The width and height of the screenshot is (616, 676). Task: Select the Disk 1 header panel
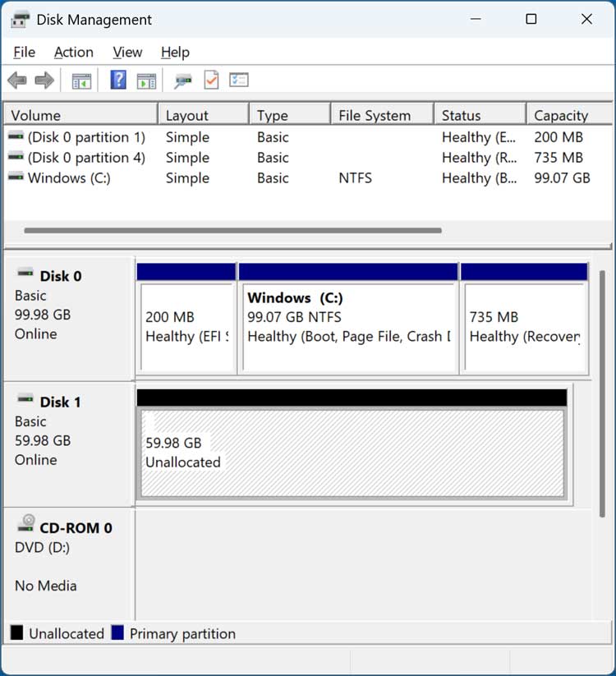pos(69,444)
